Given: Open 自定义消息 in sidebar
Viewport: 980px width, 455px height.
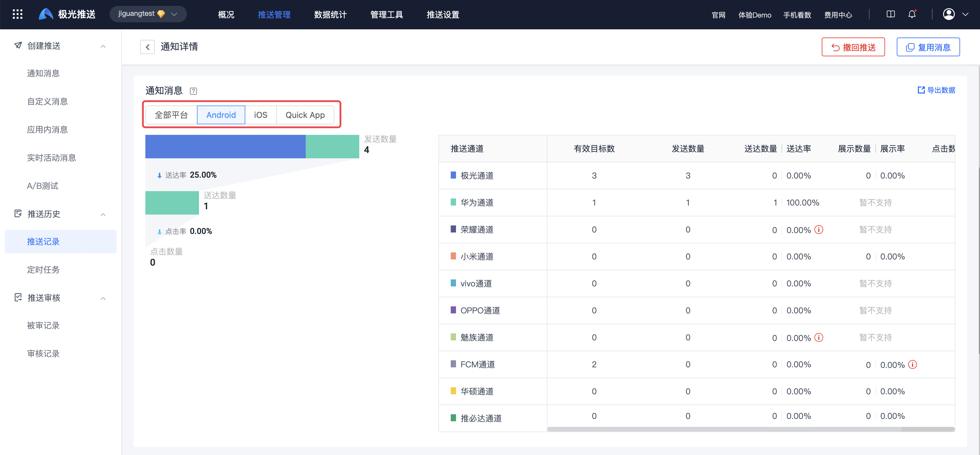Looking at the screenshot, I should pyautogui.click(x=47, y=101).
